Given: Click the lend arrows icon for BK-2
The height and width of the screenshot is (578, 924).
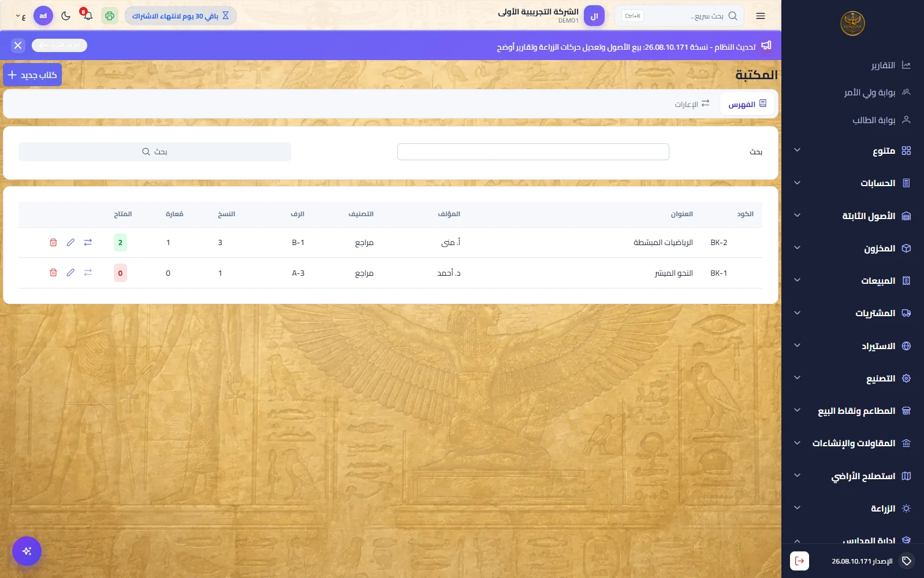Looking at the screenshot, I should coord(88,243).
